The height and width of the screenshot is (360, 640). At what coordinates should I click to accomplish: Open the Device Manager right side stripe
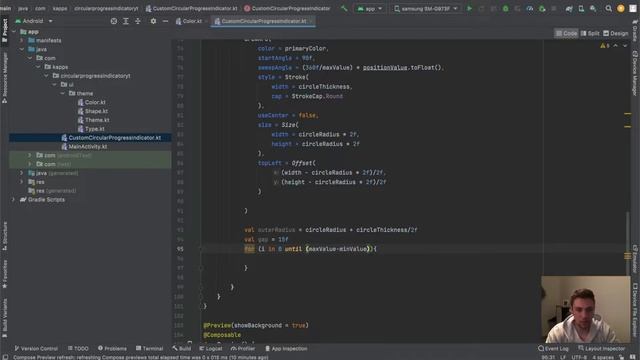point(635,73)
